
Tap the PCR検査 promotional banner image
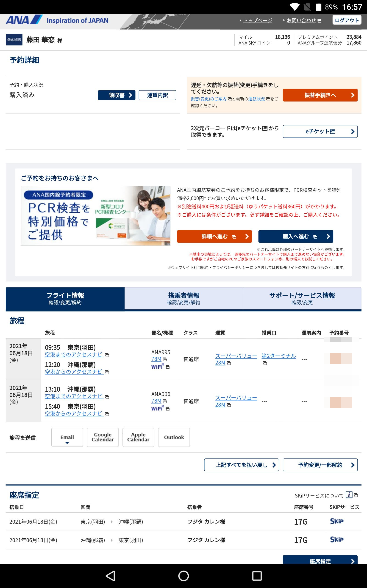click(95, 216)
